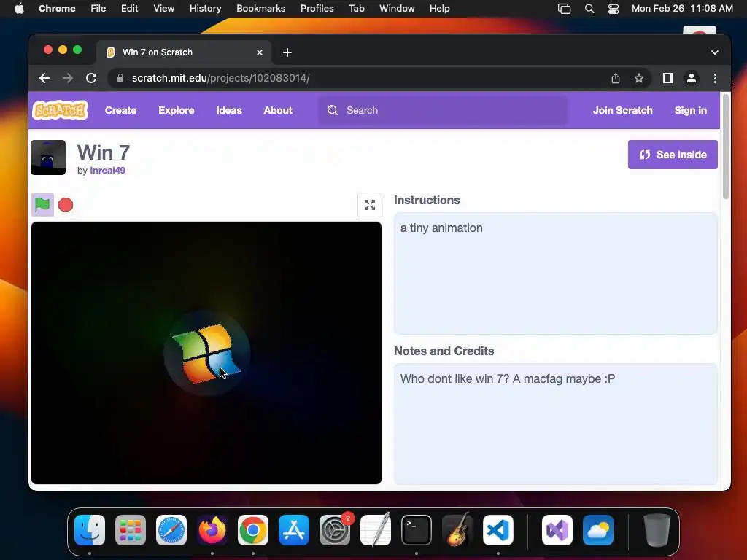
Task: Open Chrome profile icon
Action: pyautogui.click(x=692, y=78)
